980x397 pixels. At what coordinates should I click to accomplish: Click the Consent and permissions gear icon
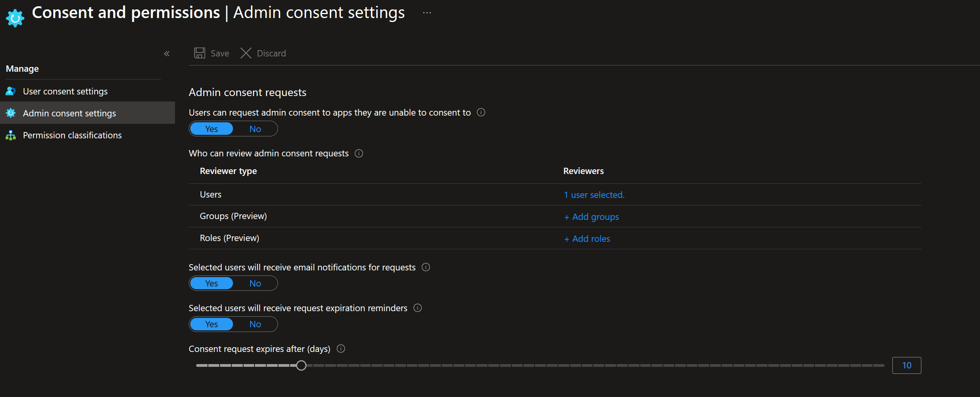[15, 18]
